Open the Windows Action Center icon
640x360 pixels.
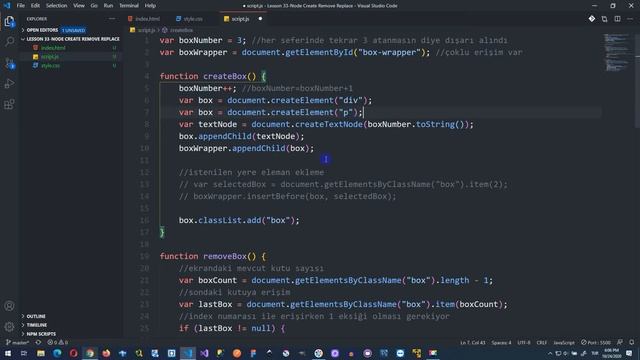[629, 353]
